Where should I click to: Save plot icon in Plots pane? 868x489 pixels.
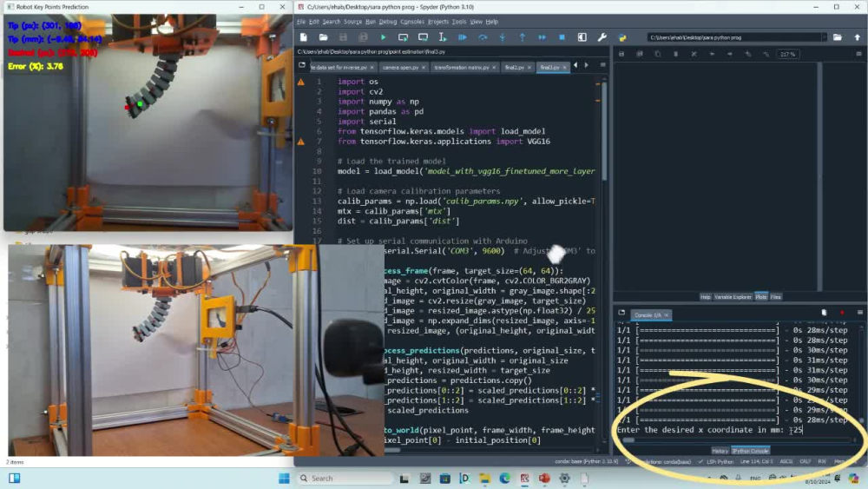621,54
